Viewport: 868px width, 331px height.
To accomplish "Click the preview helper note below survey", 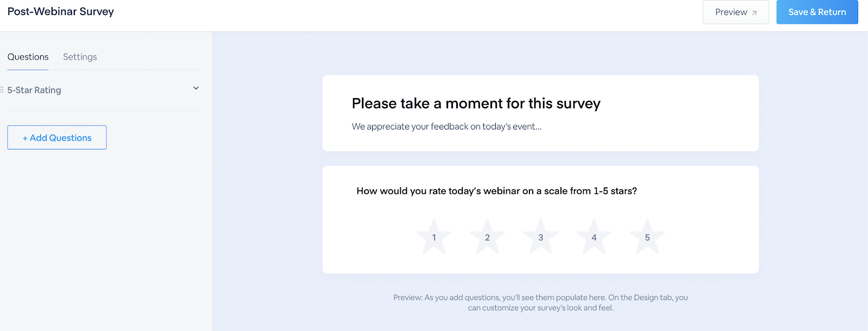I will (540, 302).
